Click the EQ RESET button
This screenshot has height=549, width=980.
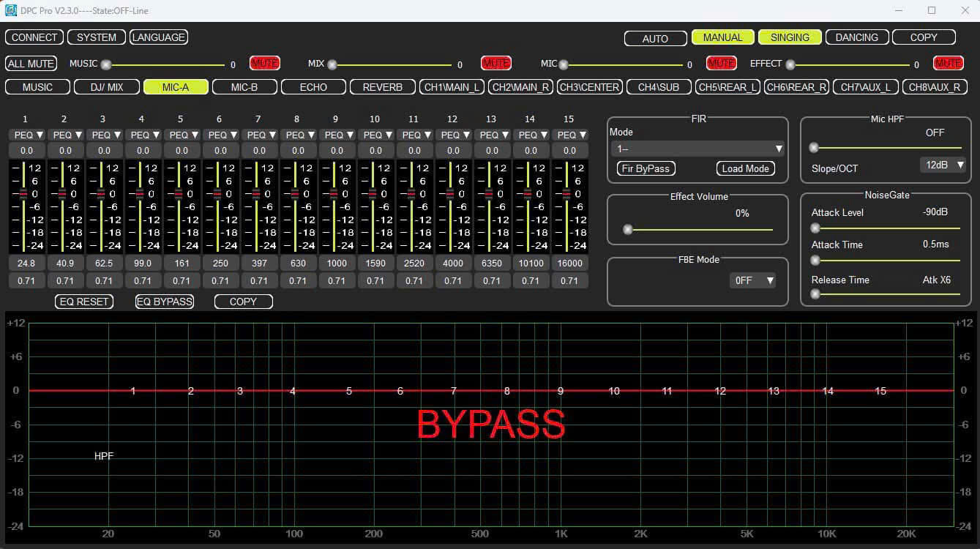[84, 302]
